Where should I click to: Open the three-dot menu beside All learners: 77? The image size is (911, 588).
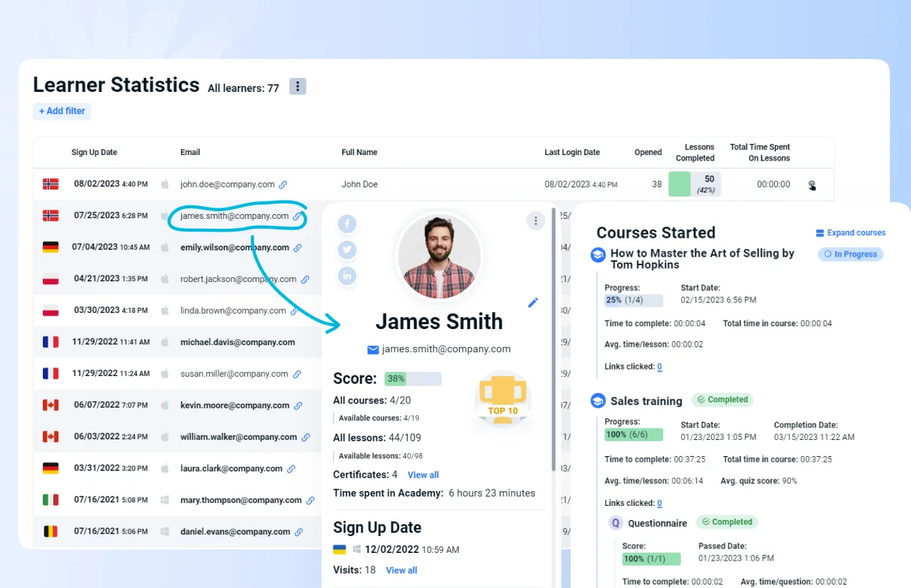(298, 86)
